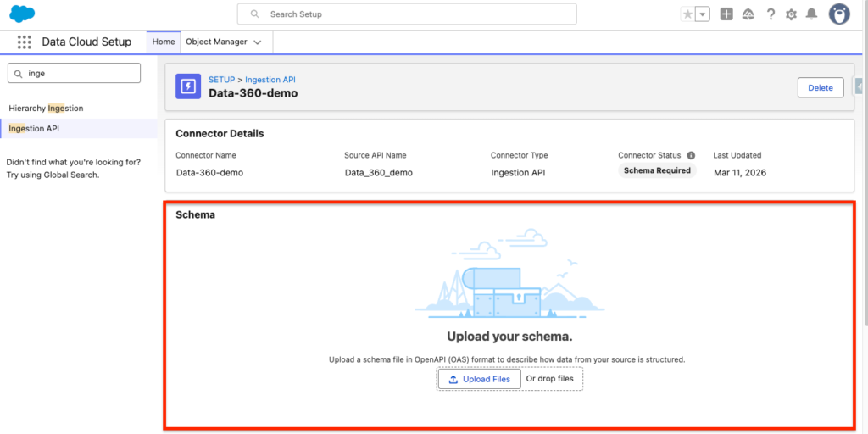Click the Salesforce cloud logo
This screenshot has width=868, height=434.
pyautogui.click(x=23, y=14)
